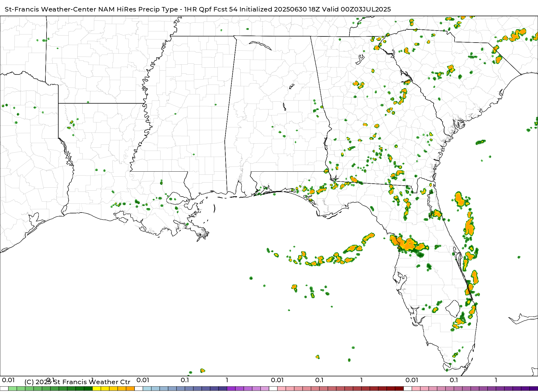
Task: Click the 1 label above the violet swatches
Action: [x=227, y=380]
